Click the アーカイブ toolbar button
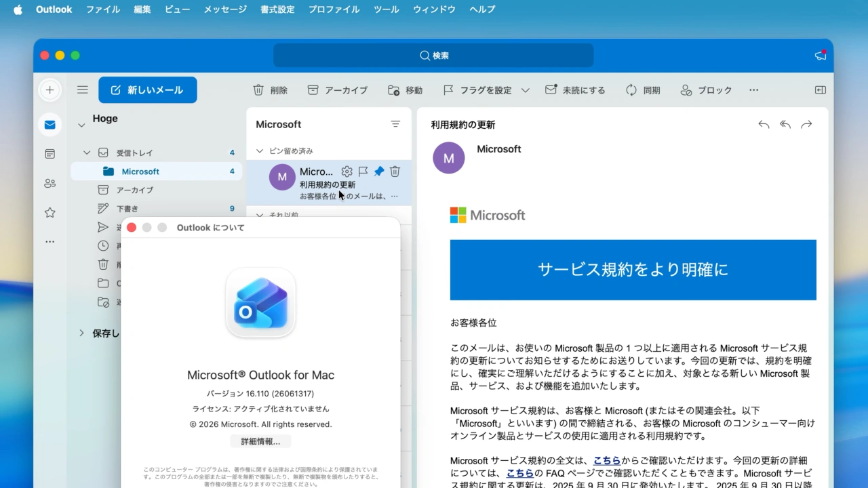 tap(337, 90)
